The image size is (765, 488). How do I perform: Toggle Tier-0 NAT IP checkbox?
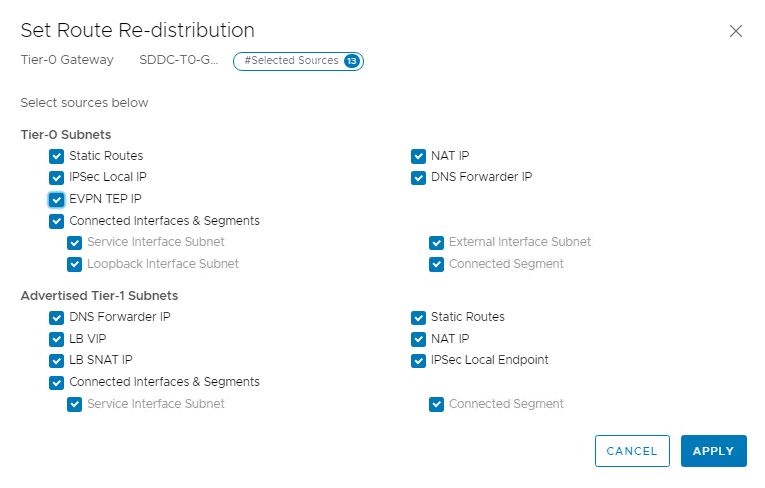pyautogui.click(x=419, y=156)
